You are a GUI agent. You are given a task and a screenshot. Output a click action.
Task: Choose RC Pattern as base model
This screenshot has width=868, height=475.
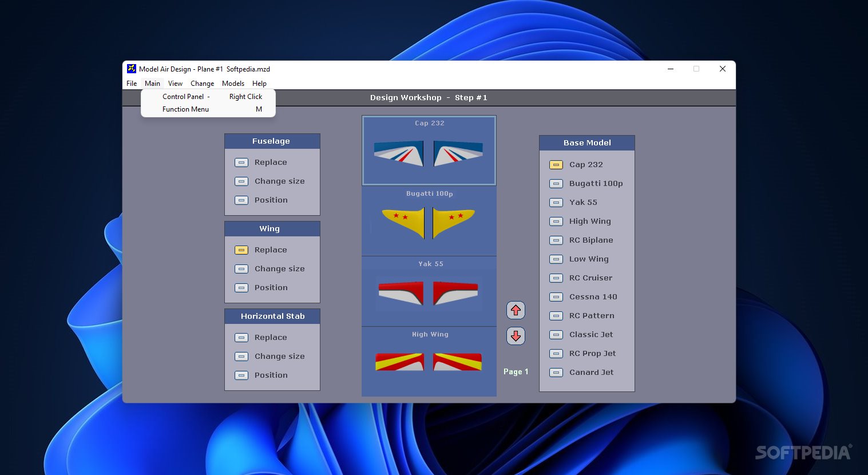pos(556,316)
